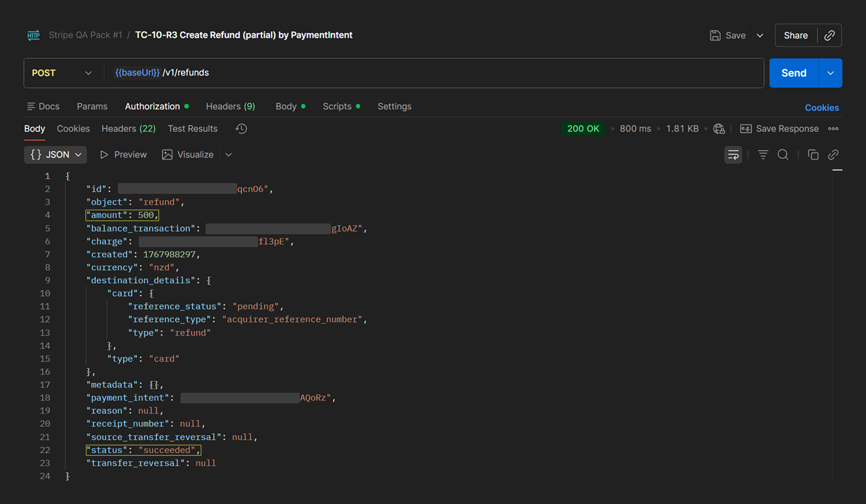Screen dimensions: 866x504
Task: Open the three-dot more actions menu
Action: click(833, 128)
